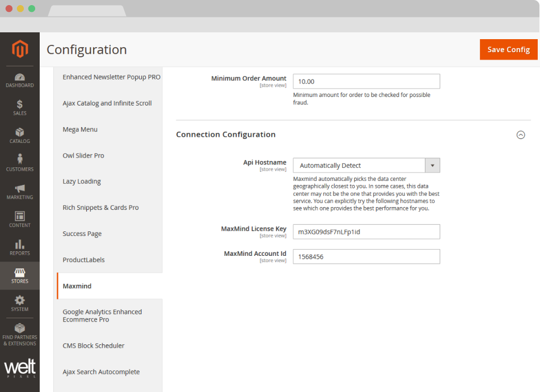
Task: Open Google Analytics Enhanced Ecommerce Pro
Action: coord(103,315)
